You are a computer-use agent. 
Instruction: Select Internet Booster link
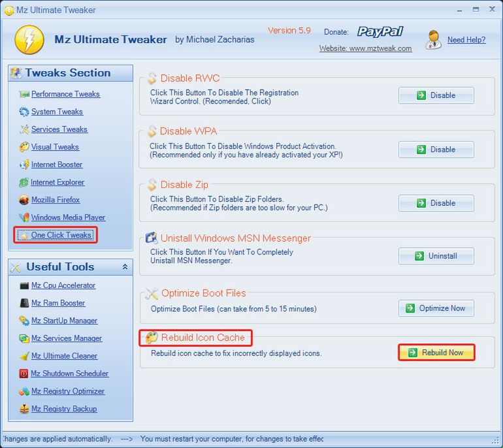point(57,165)
